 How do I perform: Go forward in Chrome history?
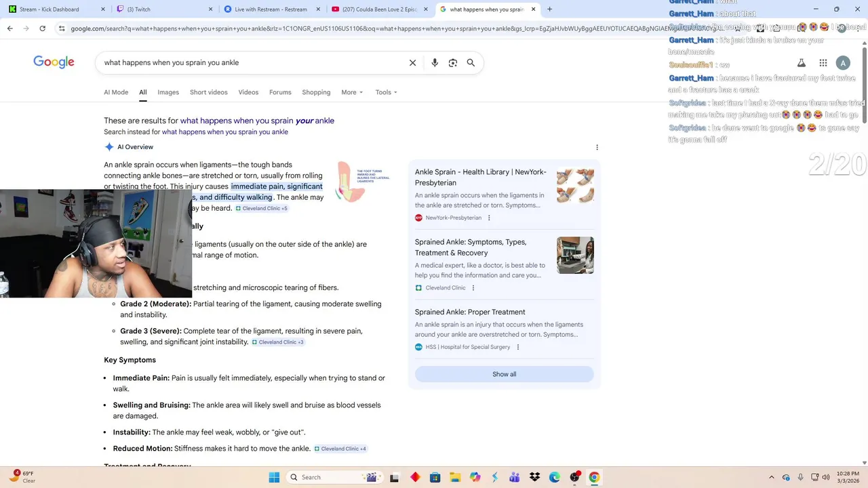pos(26,28)
